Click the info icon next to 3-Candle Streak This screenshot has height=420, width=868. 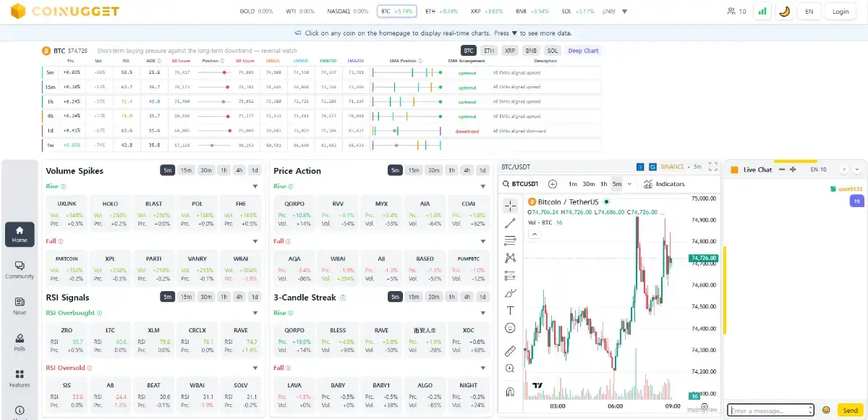tap(343, 298)
